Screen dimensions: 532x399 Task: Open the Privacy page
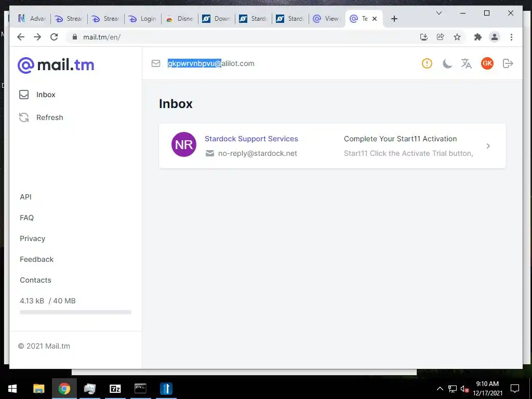pyautogui.click(x=33, y=238)
